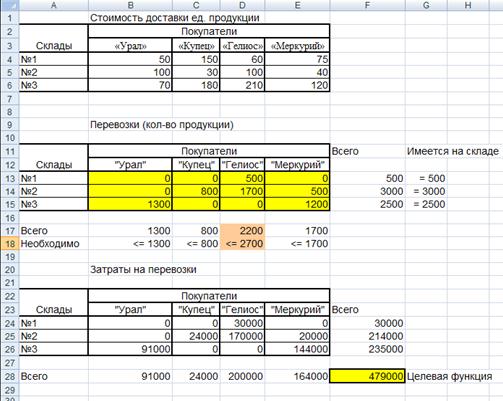Select cost cell 144000 in row 26
Screen dimensions: 503x401
(297, 349)
